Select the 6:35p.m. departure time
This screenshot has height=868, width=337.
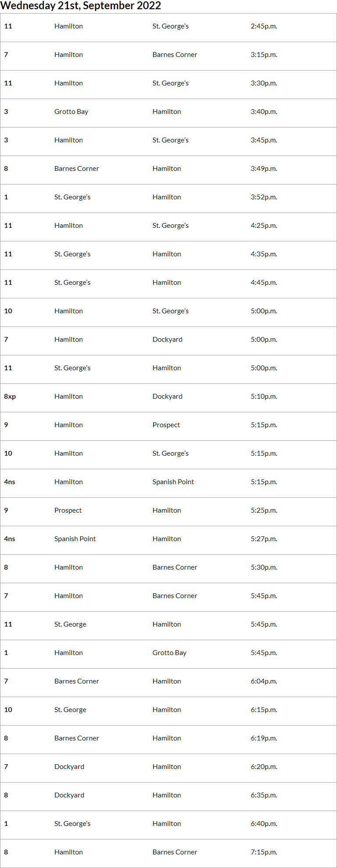[x=264, y=795]
